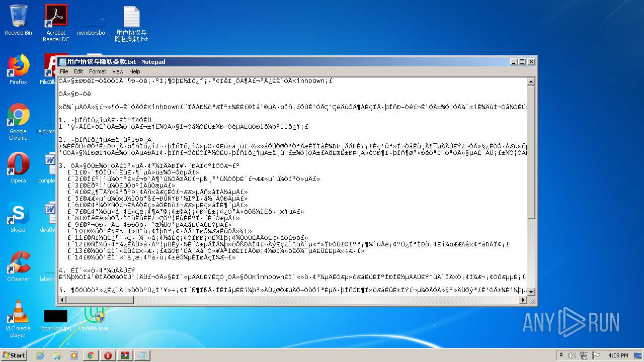The height and width of the screenshot is (362, 644).
Task: Show hidden tray icons
Action: click(x=561, y=355)
